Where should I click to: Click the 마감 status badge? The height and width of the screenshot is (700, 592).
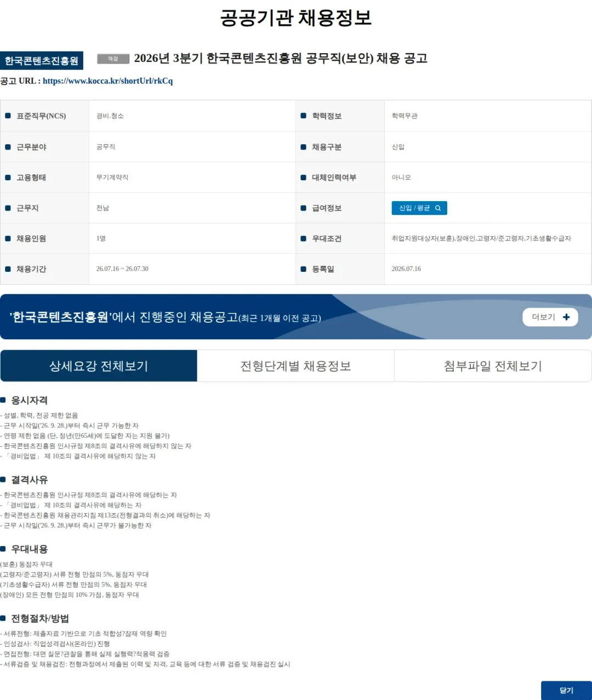pyautogui.click(x=113, y=59)
